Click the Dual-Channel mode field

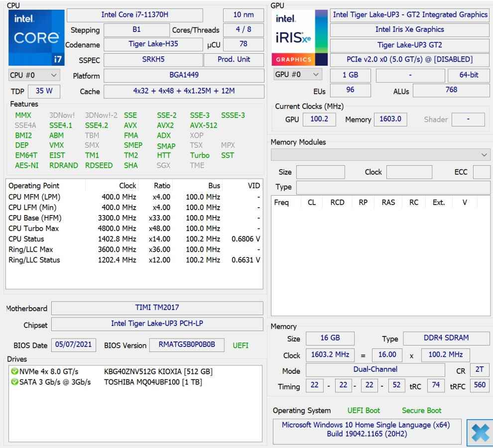(375, 370)
